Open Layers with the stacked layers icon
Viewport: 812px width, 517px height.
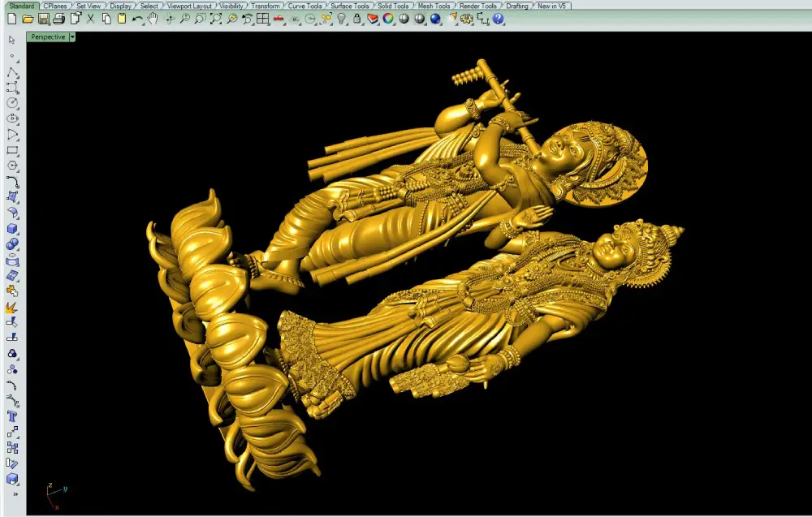pyautogui.click(x=373, y=19)
